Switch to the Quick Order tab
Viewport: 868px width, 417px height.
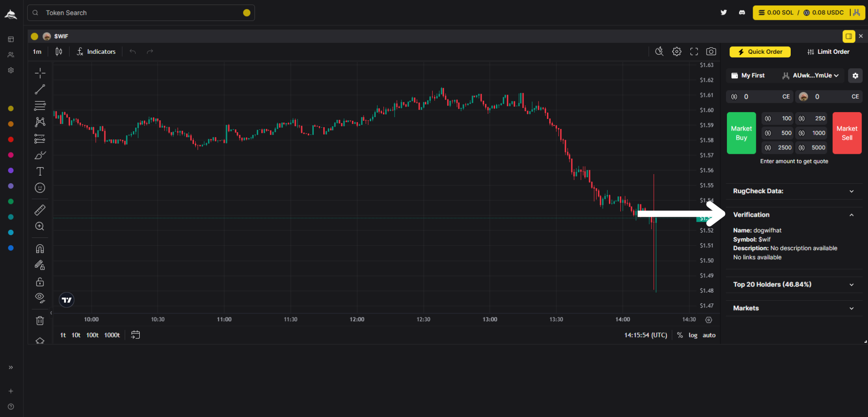(760, 52)
